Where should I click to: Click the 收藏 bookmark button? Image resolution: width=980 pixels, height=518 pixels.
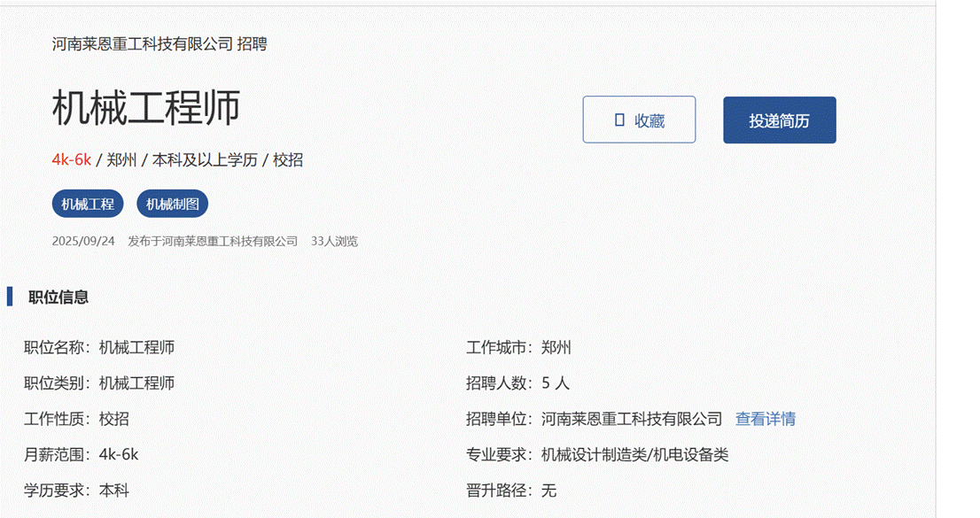pyautogui.click(x=639, y=120)
